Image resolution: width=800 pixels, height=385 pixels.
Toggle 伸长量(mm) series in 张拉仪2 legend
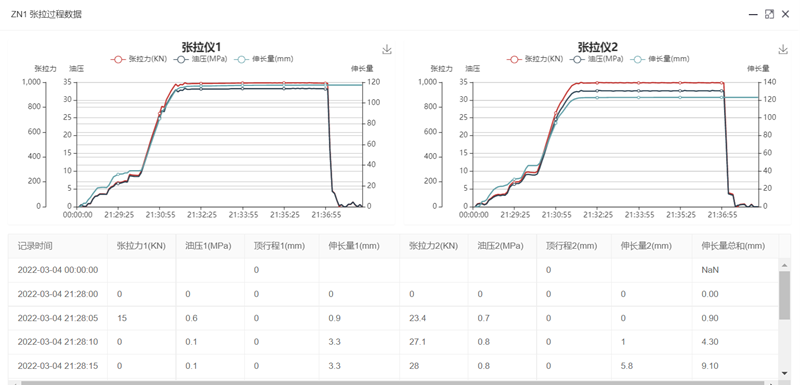click(x=660, y=59)
